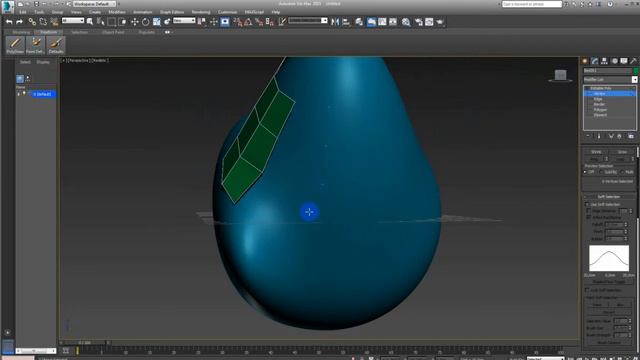Screen dimensions: 640x360
Task: Open the Modifier List dropdown
Action: coord(610,80)
